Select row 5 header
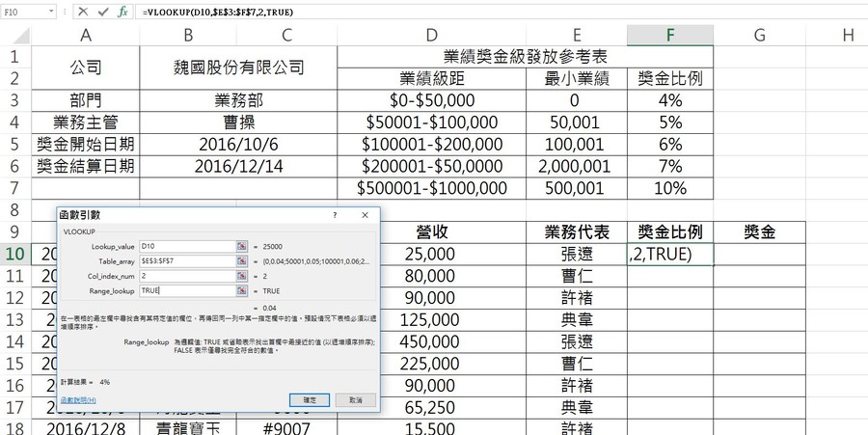 tap(15, 145)
